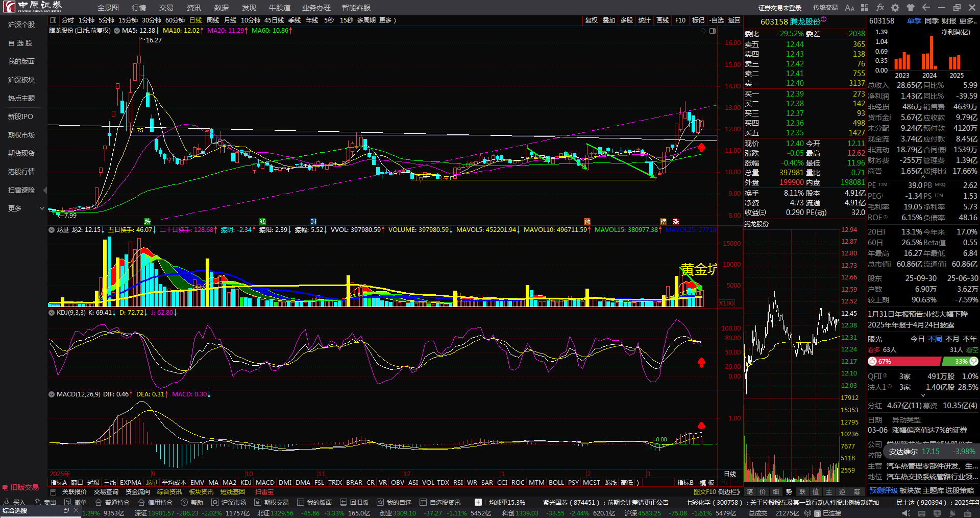Zoom out chart with the − button
980x518 pixels.
pyautogui.click(x=736, y=482)
